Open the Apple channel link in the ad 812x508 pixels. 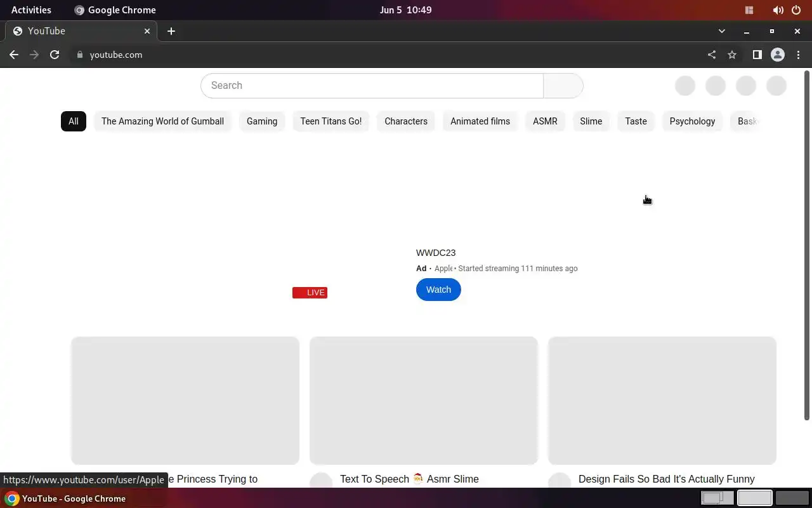(443, 269)
